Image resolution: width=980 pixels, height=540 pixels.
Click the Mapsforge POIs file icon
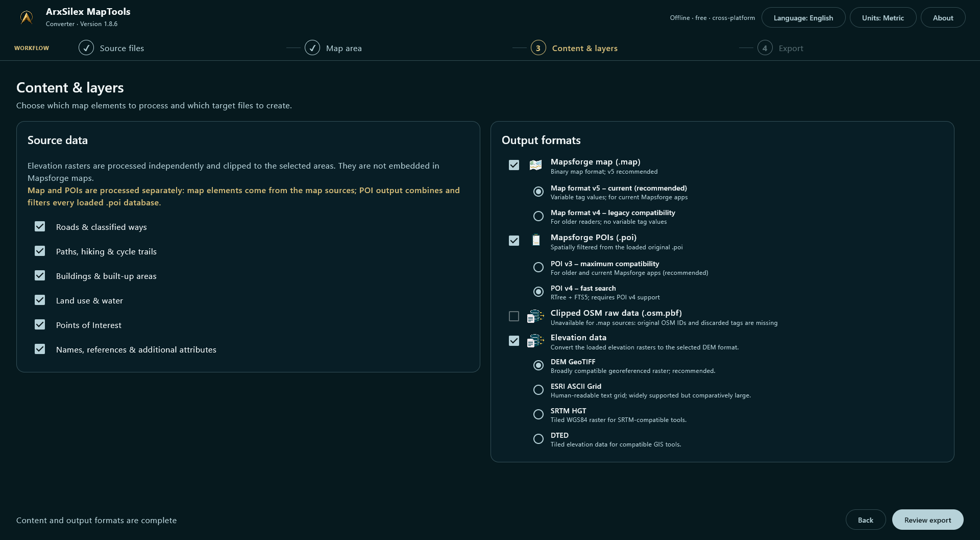pos(535,240)
